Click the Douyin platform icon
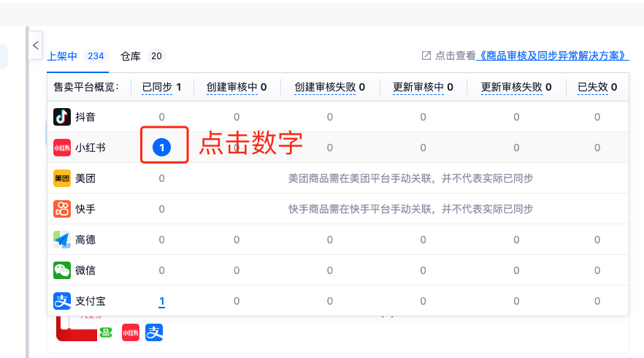 (62, 117)
